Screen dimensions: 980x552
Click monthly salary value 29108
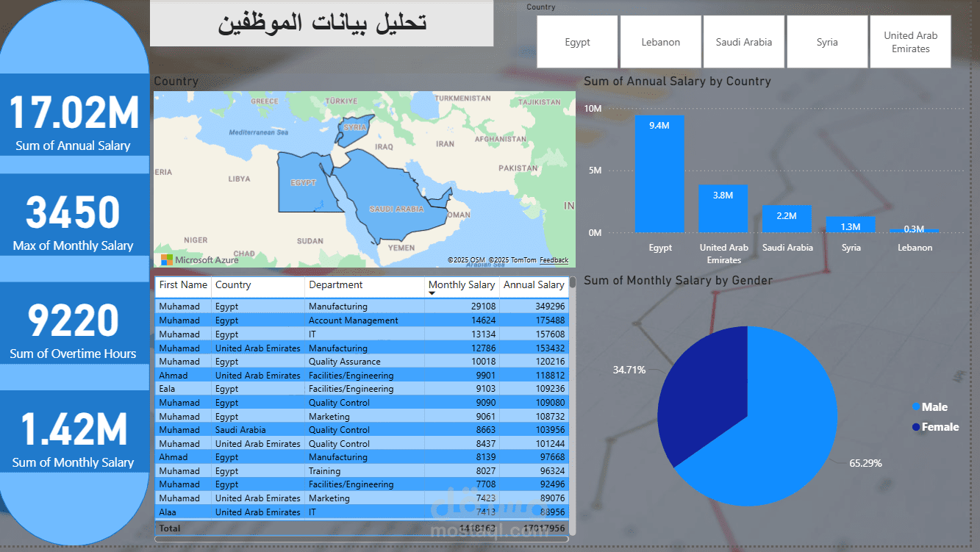[483, 307]
